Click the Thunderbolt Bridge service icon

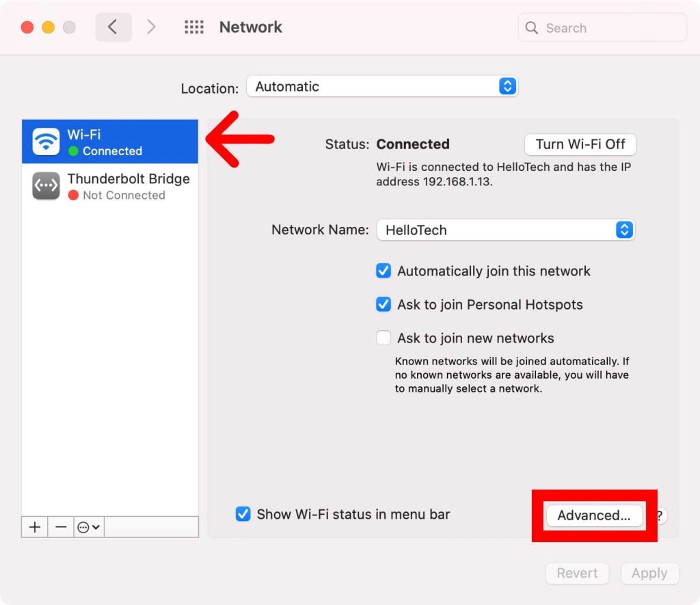click(x=46, y=186)
